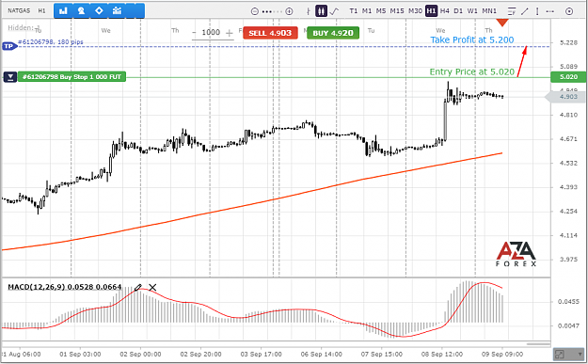Click the blue diamond icon button
The image size is (588, 364).
pyautogui.click(x=99, y=11)
